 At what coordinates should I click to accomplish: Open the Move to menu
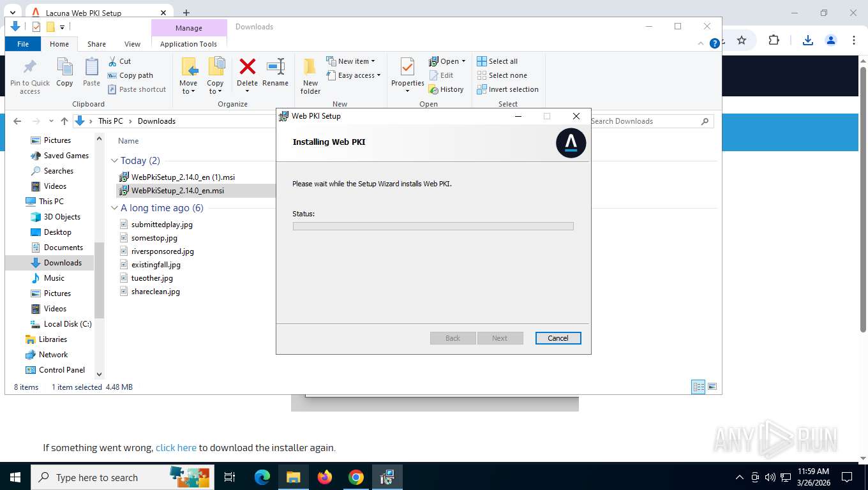point(188,76)
